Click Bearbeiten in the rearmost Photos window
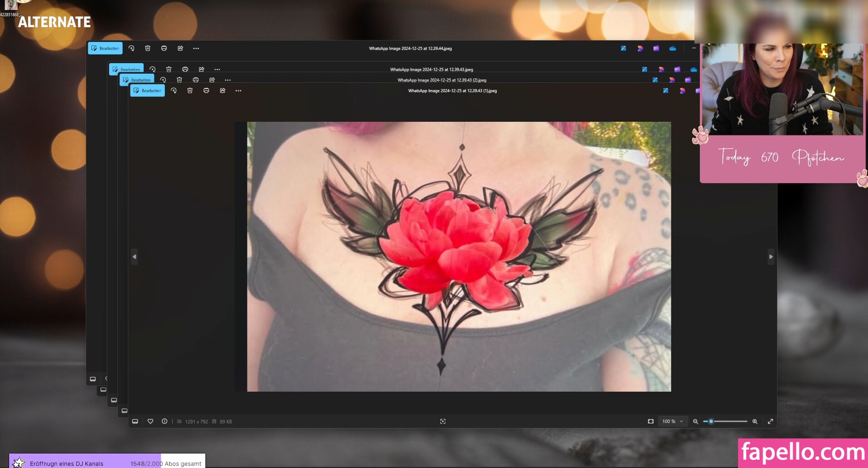868x468 pixels. tap(105, 48)
